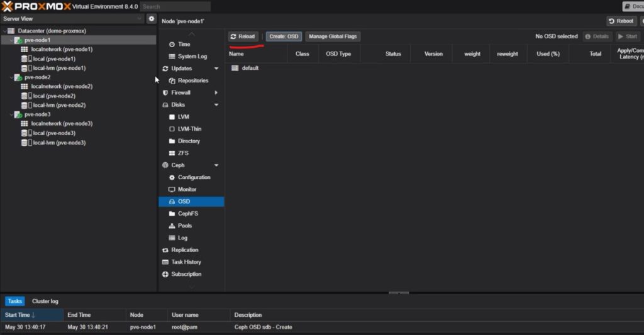Collapse the pve-node1 tree node
Screen dimensions: 644x335
pyautogui.click(x=12, y=40)
